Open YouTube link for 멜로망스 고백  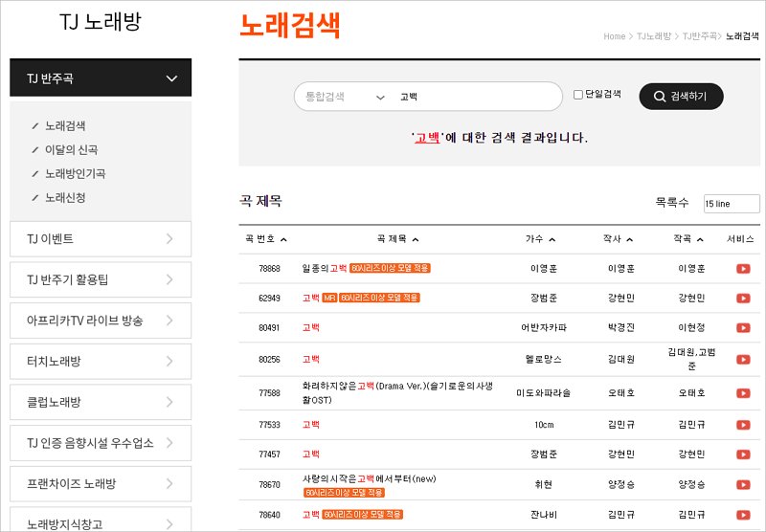pyautogui.click(x=742, y=359)
